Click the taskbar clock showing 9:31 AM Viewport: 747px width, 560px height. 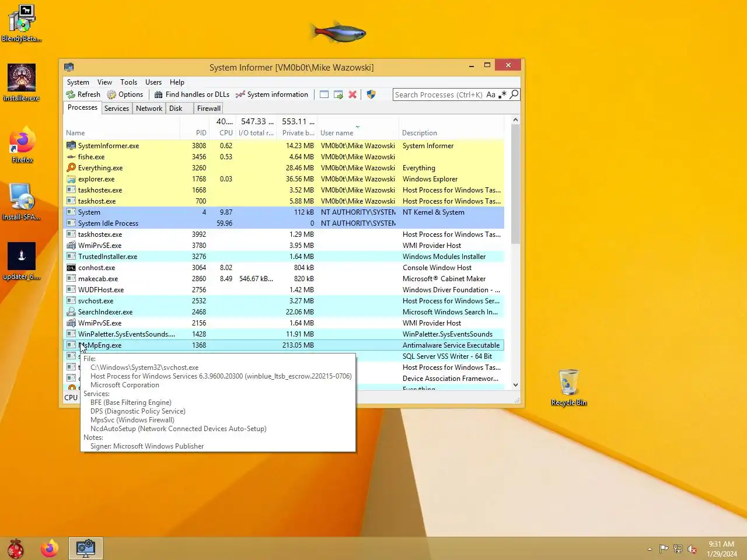(722, 549)
